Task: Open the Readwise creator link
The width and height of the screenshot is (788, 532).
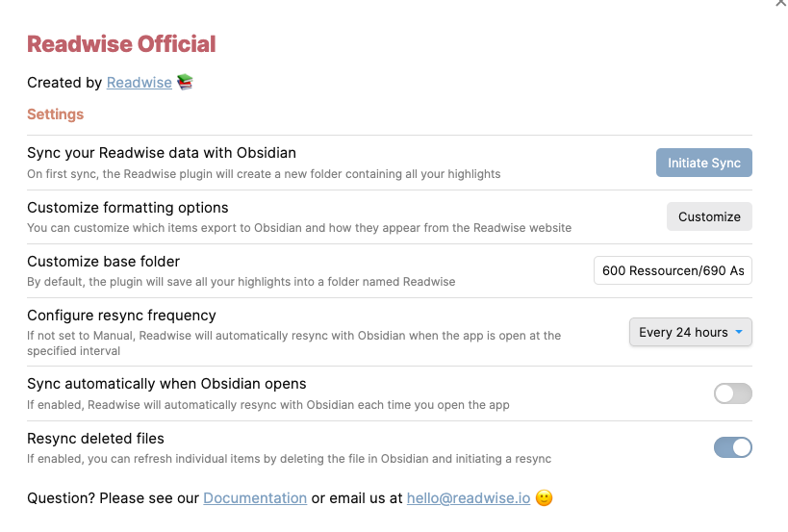Action: click(139, 83)
